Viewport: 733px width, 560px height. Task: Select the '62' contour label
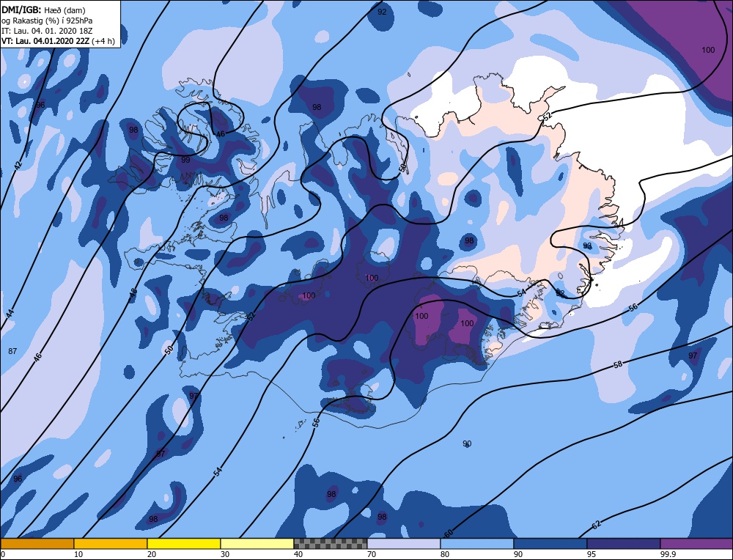[x=596, y=525]
